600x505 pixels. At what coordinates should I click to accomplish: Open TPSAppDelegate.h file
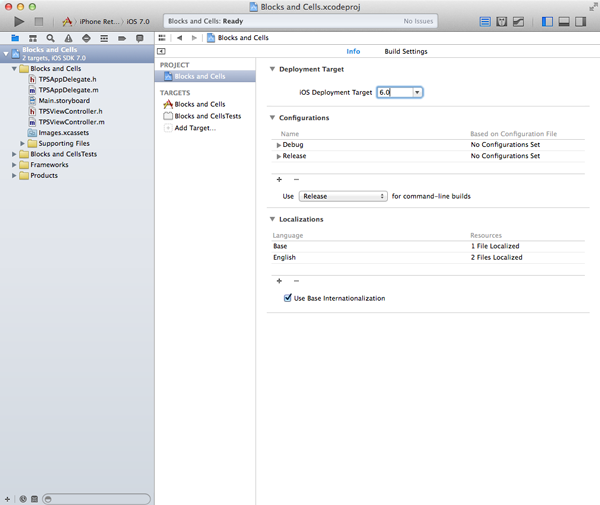(x=67, y=79)
